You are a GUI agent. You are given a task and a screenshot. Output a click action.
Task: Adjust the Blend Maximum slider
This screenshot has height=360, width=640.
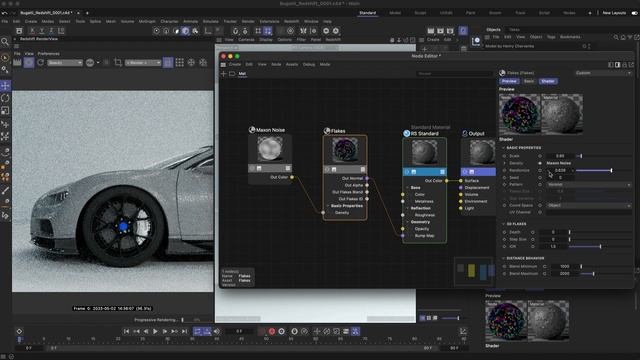pyautogui.click(x=606, y=274)
